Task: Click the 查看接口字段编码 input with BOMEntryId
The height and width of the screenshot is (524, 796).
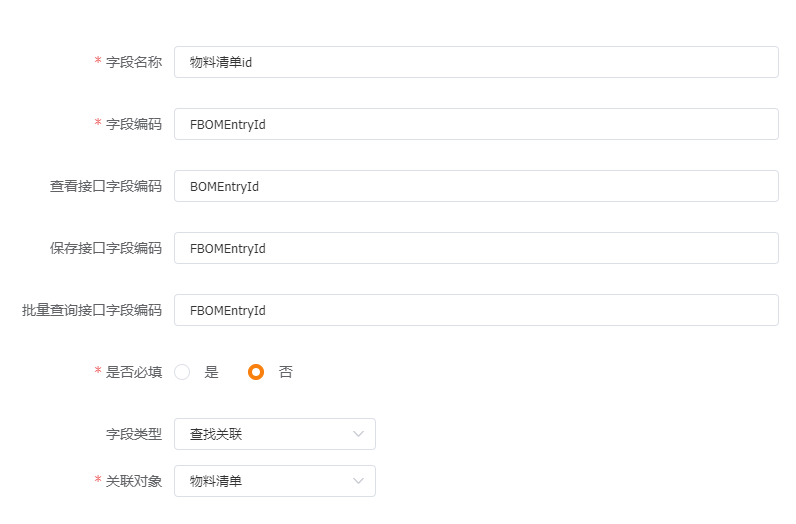Action: (x=476, y=186)
